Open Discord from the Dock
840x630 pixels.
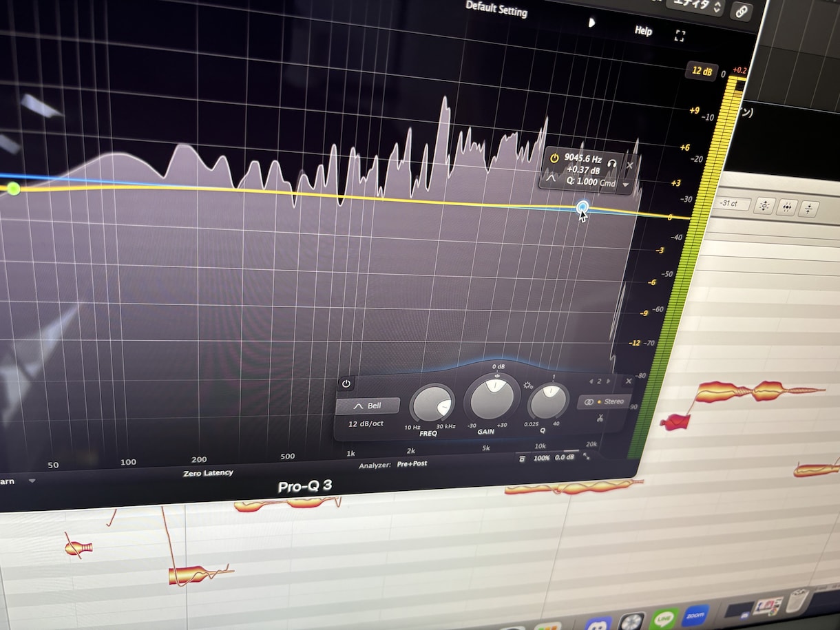[598, 624]
